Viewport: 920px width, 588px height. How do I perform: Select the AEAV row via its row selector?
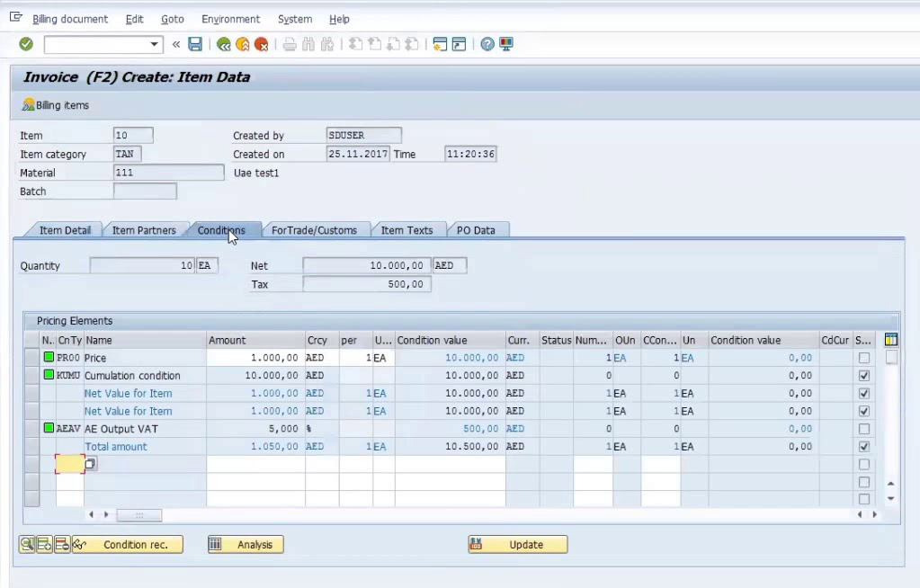click(31, 428)
